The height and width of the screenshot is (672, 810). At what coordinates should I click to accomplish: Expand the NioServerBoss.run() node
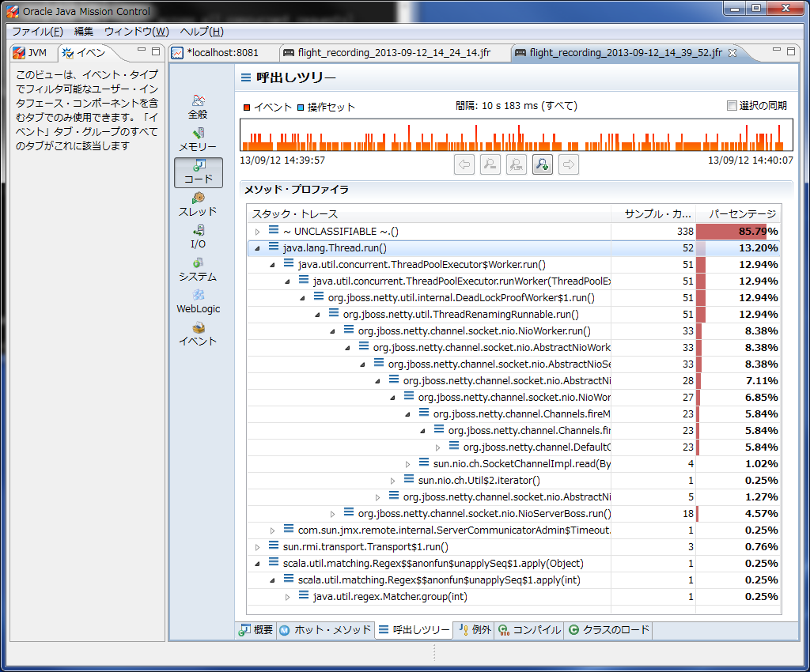(x=333, y=514)
